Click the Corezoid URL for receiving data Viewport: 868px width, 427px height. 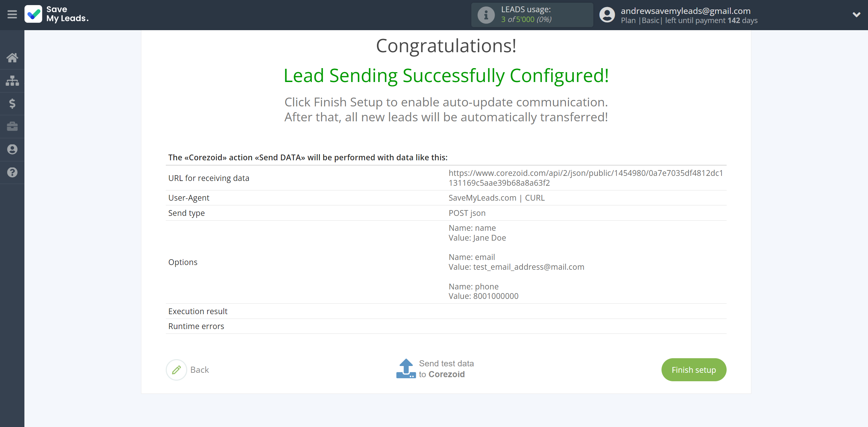pos(586,178)
